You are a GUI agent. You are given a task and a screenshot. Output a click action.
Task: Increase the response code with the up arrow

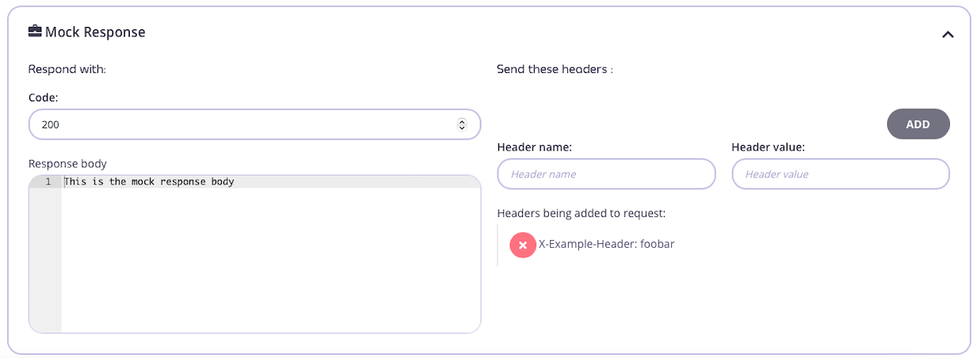pos(462,121)
